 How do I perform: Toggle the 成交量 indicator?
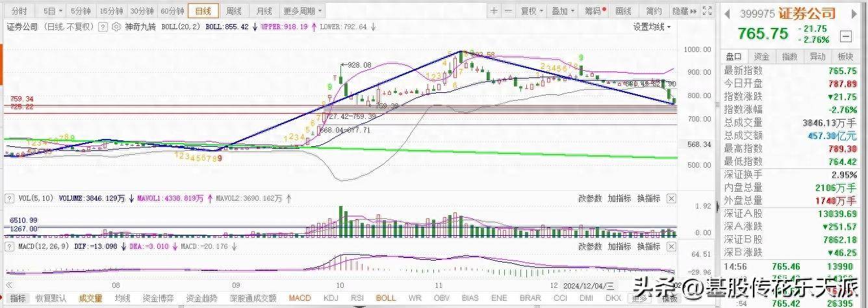pos(90,298)
